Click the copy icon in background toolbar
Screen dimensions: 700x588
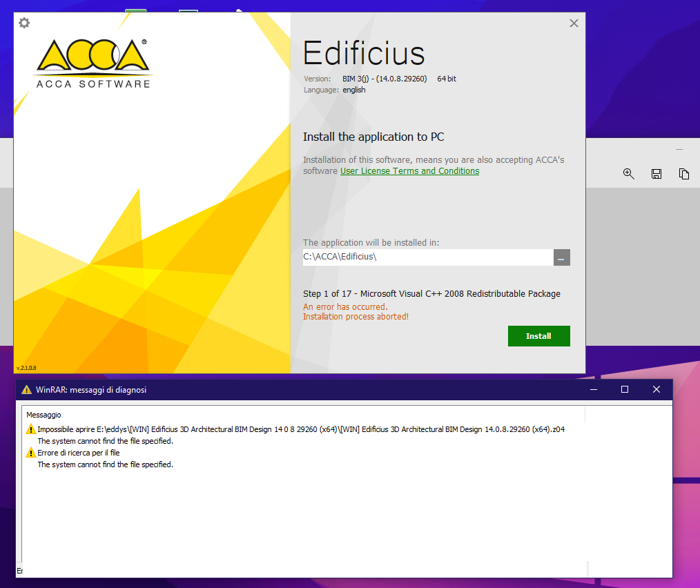(684, 174)
